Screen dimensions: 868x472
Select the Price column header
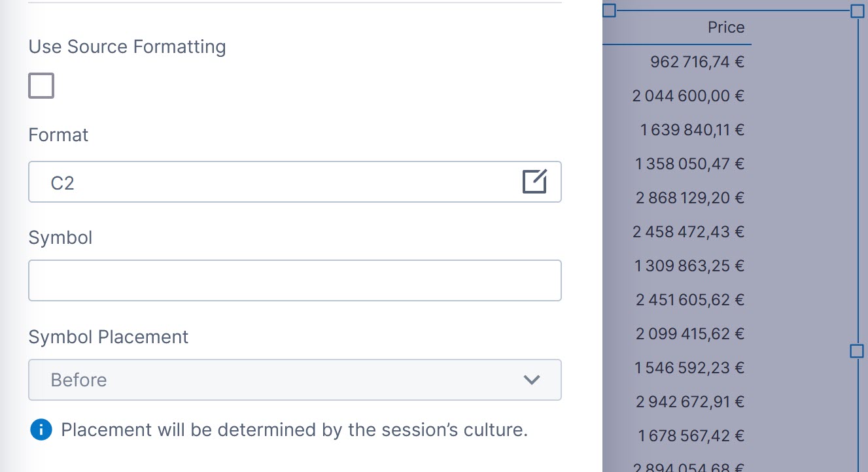pos(725,27)
